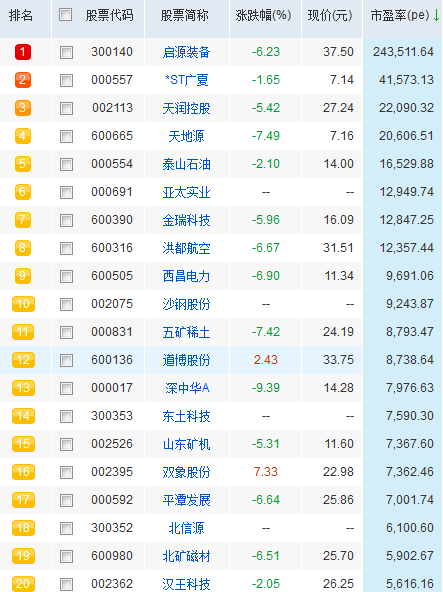Click the red change value 7.33
The height and width of the screenshot is (592, 443).
point(265,472)
